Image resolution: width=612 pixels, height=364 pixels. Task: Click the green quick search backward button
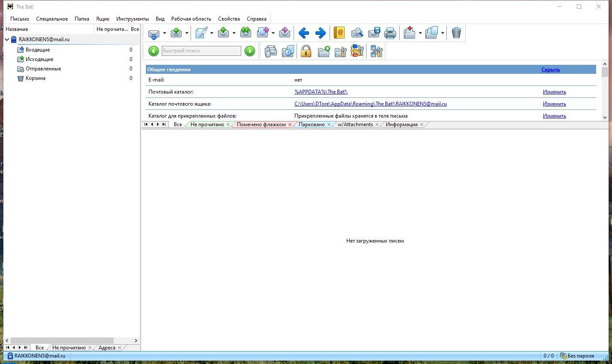(x=154, y=51)
